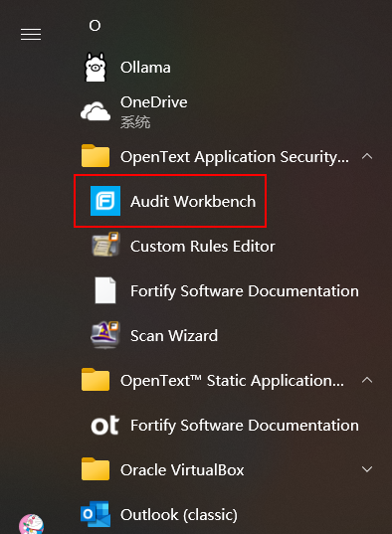This screenshot has width=392, height=534.
Task: Open Fortify Software Documentation beside the page icon
Action: 245,291
